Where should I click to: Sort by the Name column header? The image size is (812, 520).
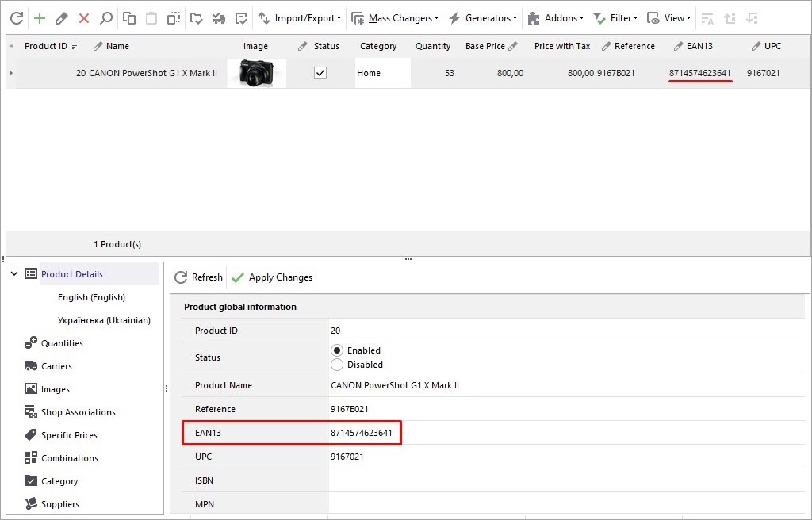click(x=117, y=46)
